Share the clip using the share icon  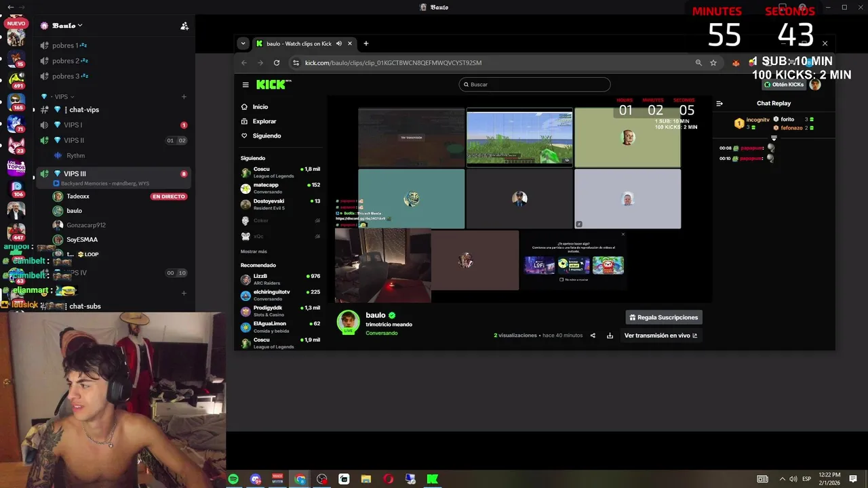click(x=593, y=335)
